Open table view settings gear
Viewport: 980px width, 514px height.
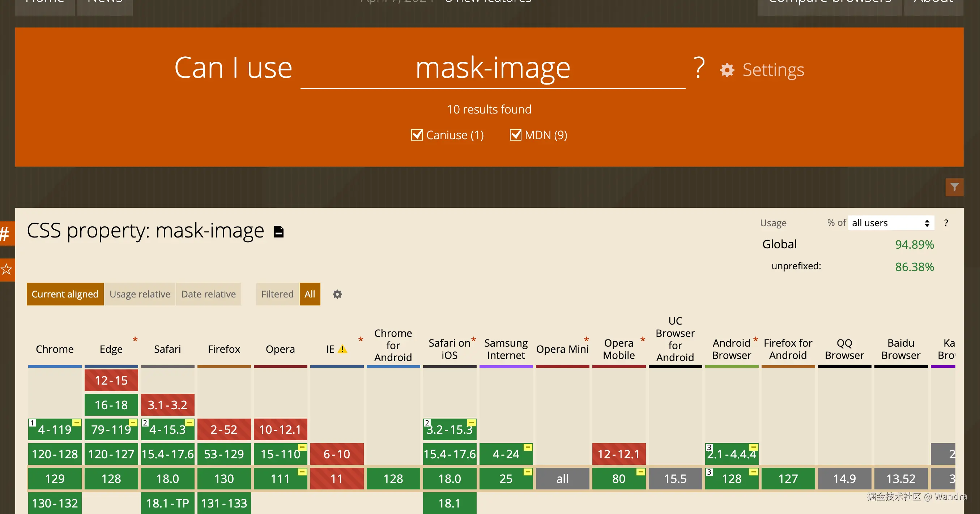[x=337, y=294]
